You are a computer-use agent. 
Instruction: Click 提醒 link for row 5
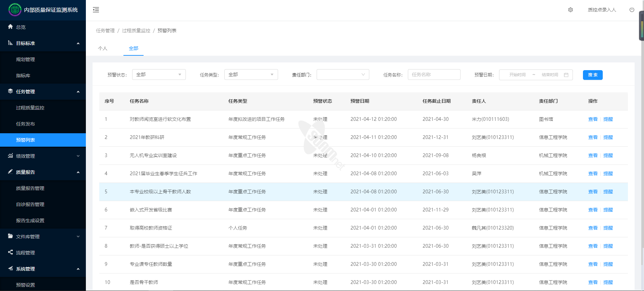click(608, 192)
